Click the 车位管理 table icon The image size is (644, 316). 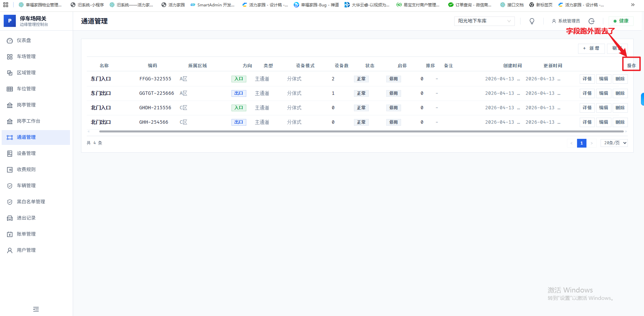pyautogui.click(x=10, y=89)
